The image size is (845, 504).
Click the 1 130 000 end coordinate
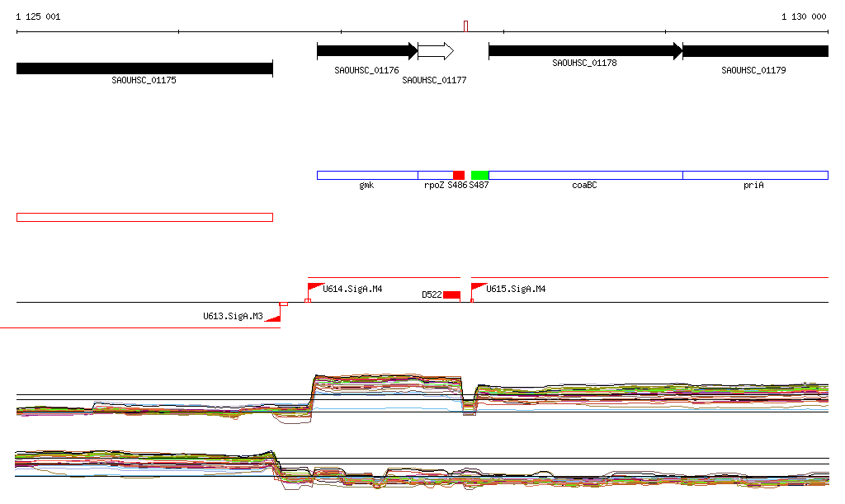[804, 16]
